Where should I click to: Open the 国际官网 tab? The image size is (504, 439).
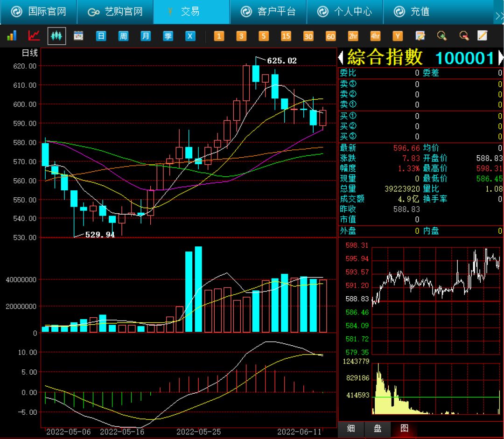coord(39,12)
